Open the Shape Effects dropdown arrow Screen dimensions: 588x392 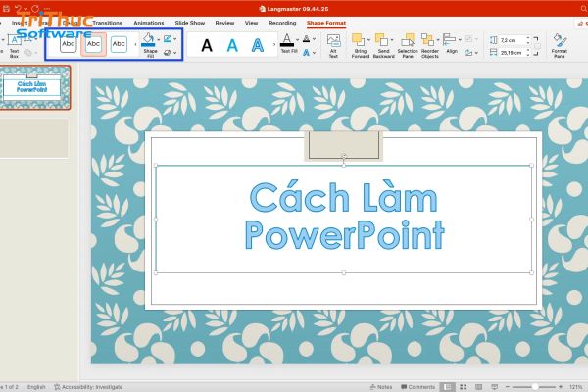click(x=174, y=53)
